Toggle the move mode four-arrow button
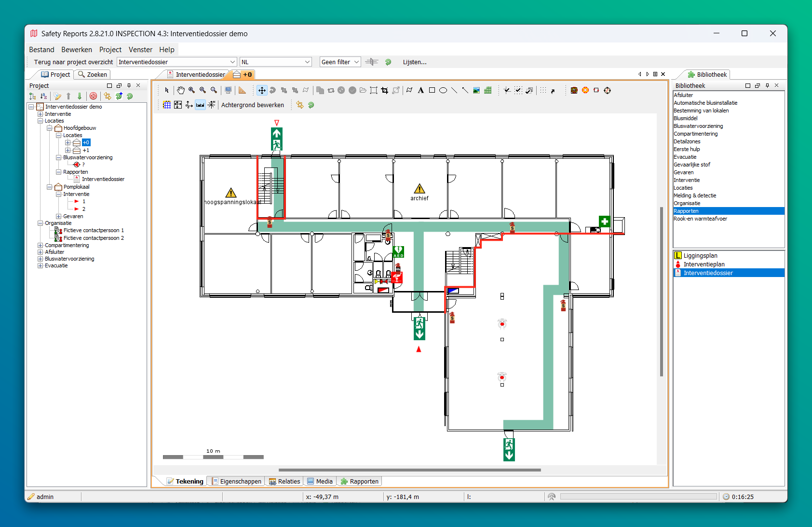The width and height of the screenshot is (812, 527). click(x=262, y=90)
